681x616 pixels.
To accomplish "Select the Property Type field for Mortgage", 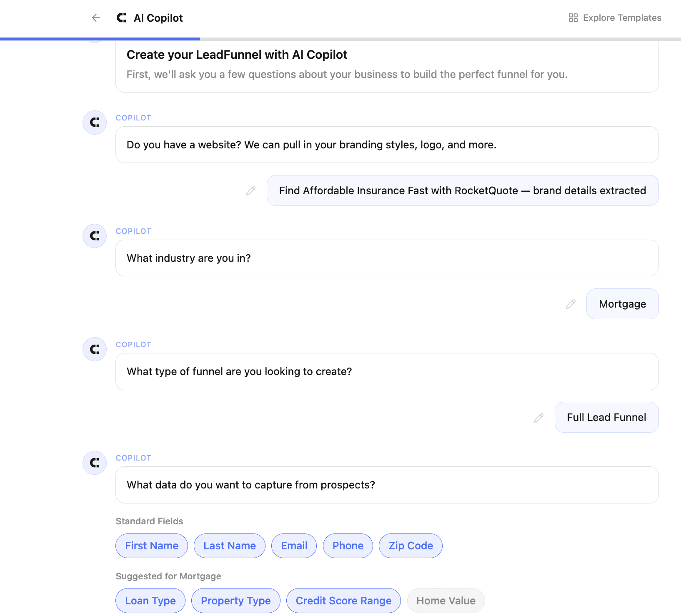I will (235, 601).
